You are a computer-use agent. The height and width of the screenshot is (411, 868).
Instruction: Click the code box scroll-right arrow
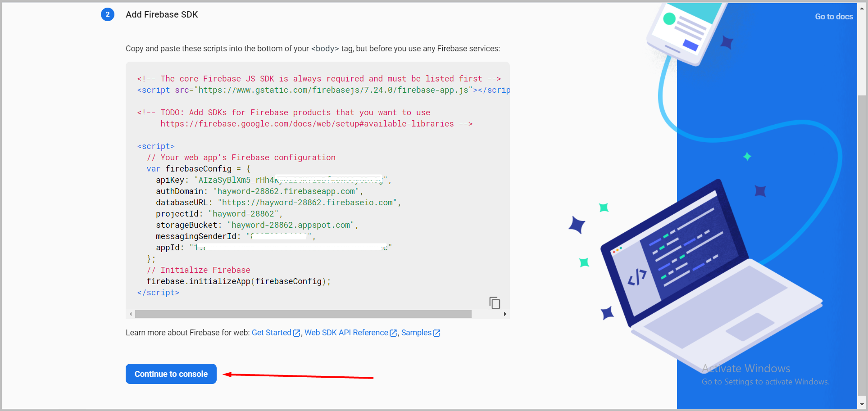tap(505, 314)
